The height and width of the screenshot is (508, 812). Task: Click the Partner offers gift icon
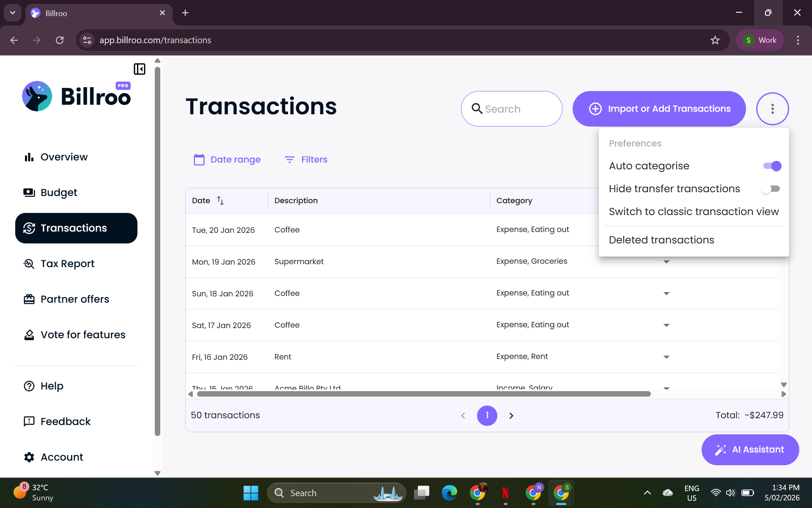click(x=29, y=299)
